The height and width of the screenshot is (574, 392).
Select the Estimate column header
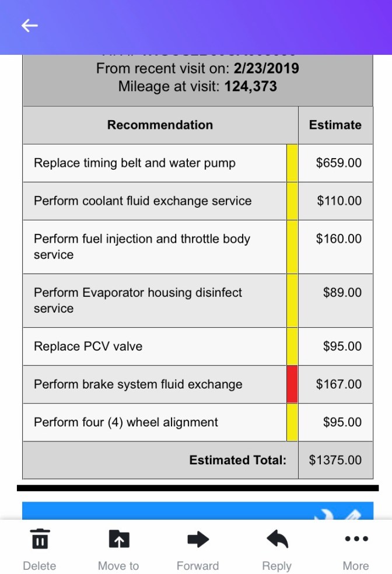335,125
